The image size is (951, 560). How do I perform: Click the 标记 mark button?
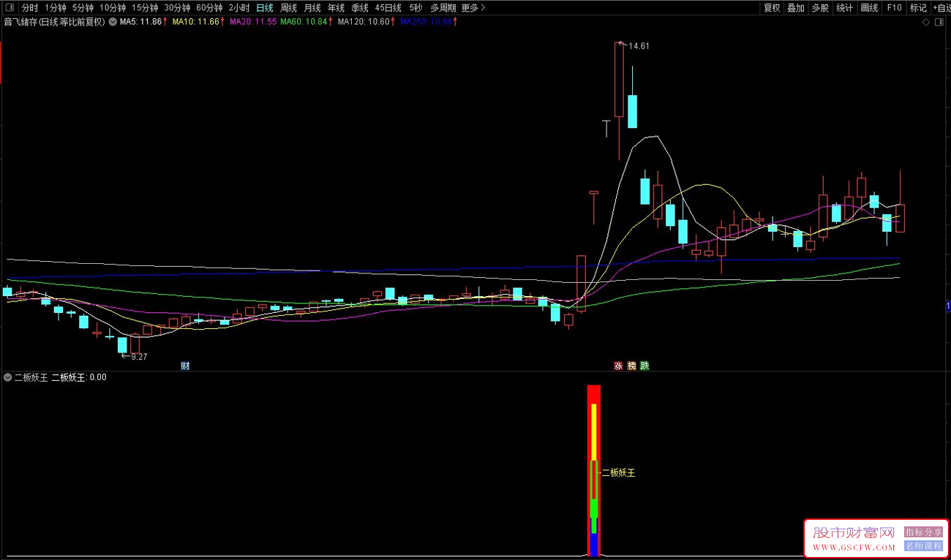(x=918, y=7)
